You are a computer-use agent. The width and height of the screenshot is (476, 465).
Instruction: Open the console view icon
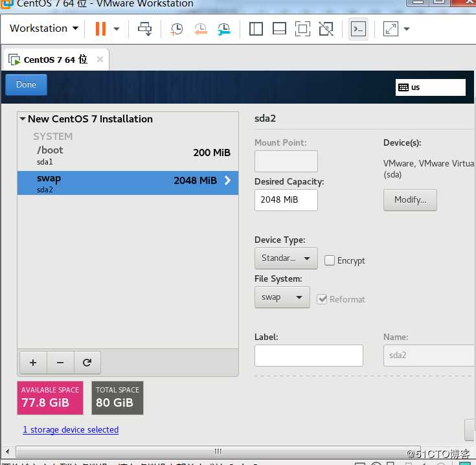358,29
